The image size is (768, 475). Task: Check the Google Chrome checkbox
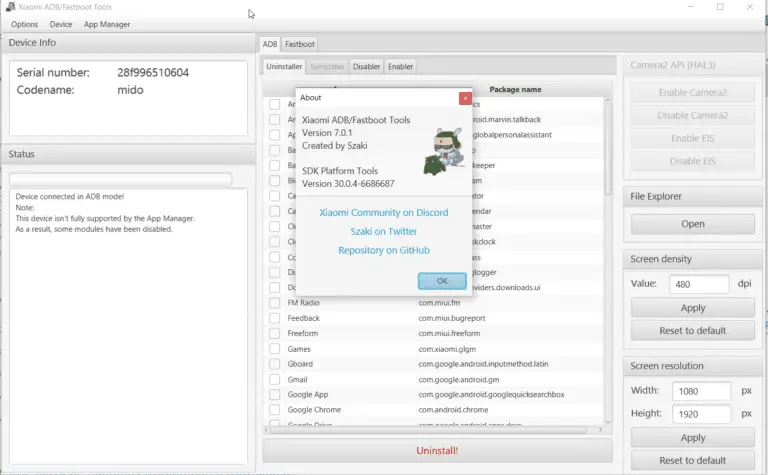tap(274, 410)
